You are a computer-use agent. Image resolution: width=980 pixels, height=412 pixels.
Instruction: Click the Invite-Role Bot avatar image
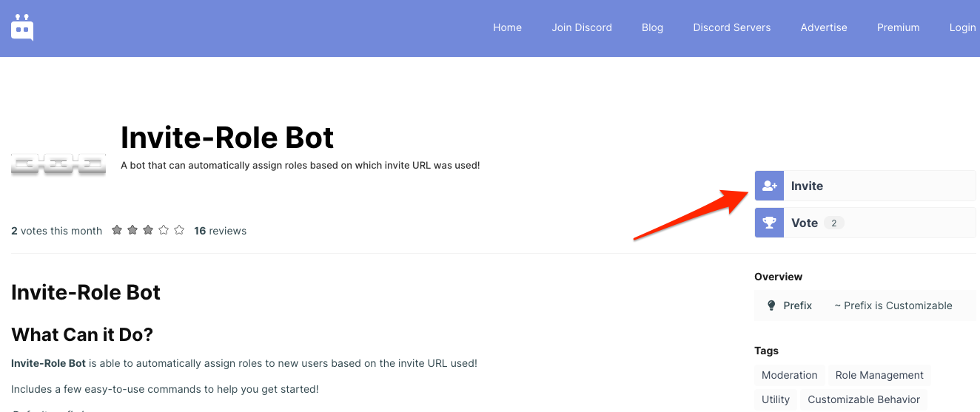coord(58,164)
